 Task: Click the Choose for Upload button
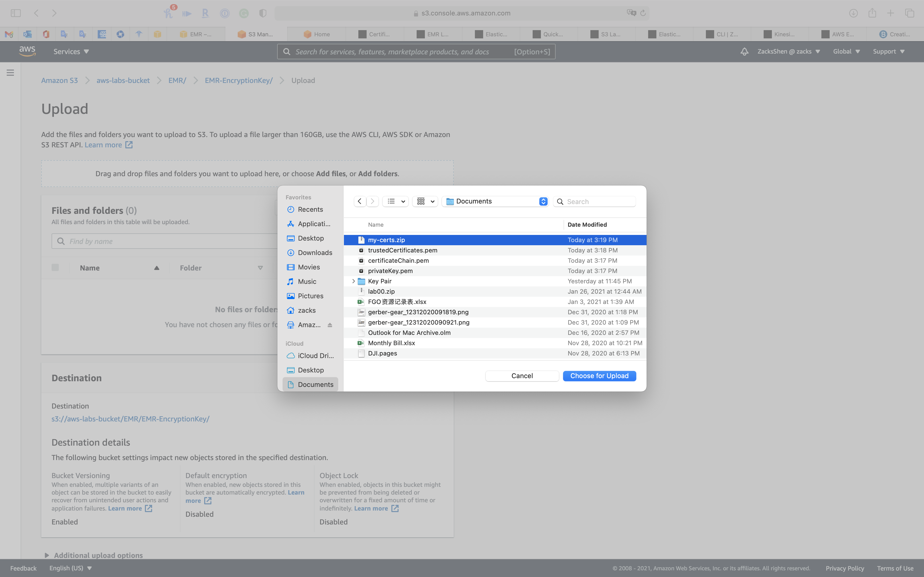click(599, 376)
